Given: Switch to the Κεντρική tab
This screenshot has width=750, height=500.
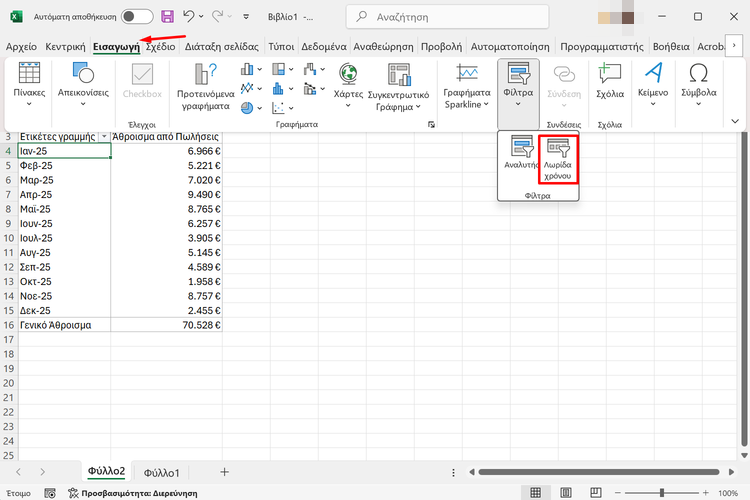Looking at the screenshot, I should pyautogui.click(x=65, y=47).
